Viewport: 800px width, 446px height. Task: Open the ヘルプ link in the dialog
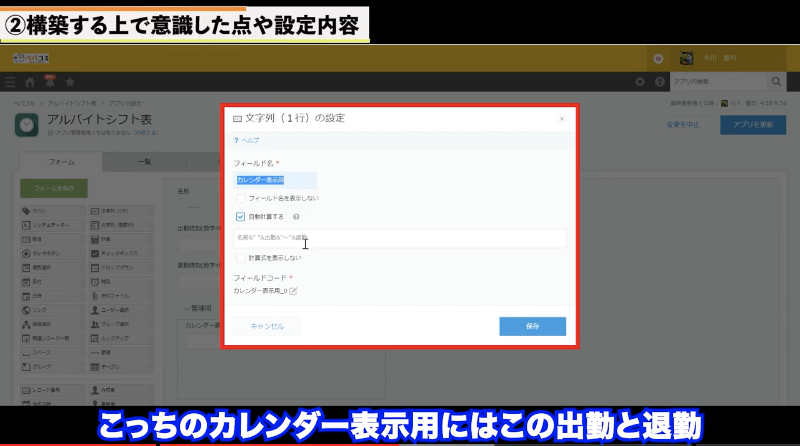coord(246,141)
